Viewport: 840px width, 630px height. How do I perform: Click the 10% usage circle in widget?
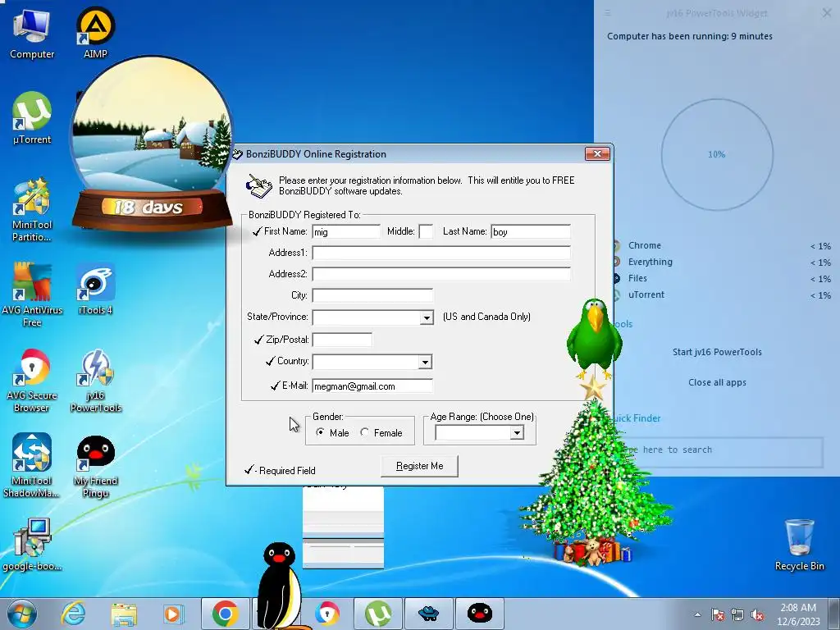point(717,154)
